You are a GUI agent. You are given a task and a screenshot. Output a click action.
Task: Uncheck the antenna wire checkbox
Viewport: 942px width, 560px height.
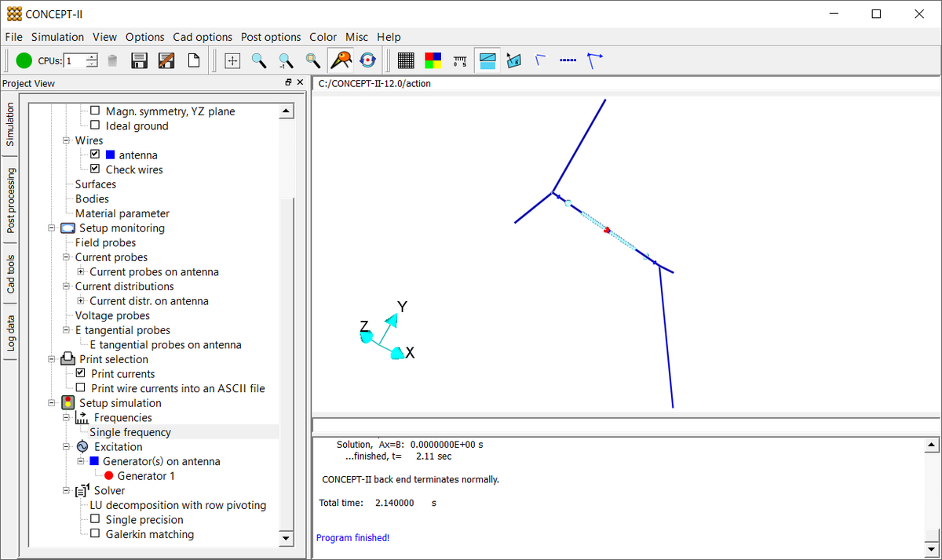pyautogui.click(x=95, y=155)
